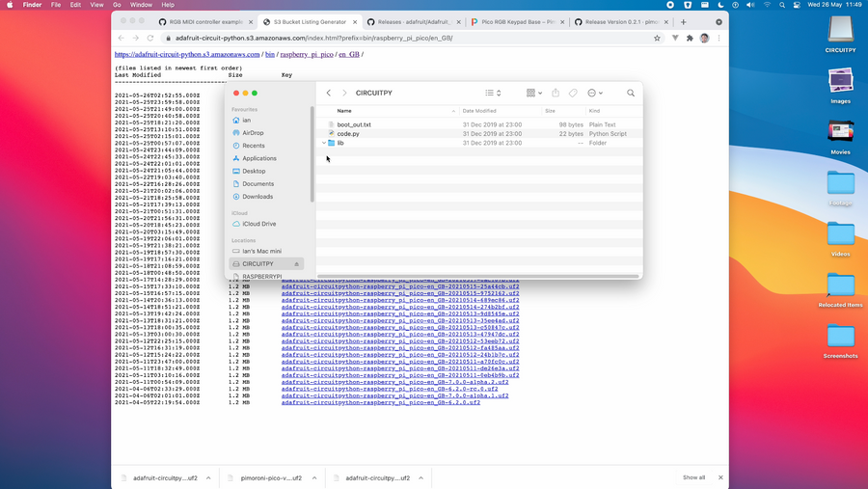Screen dimensions: 868x489
Task: Click the Finder horizontal scrollbar
Action: pyautogui.click(x=478, y=276)
